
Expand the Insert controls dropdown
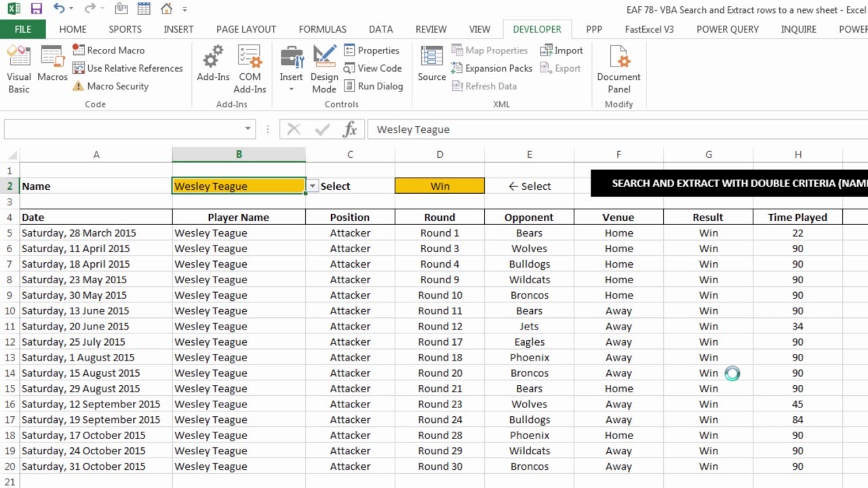point(291,89)
